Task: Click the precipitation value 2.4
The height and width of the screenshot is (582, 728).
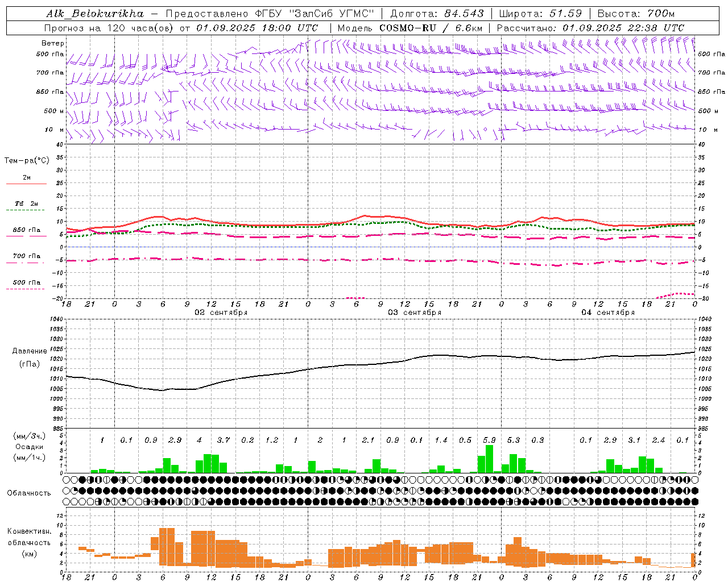Action: tap(659, 440)
